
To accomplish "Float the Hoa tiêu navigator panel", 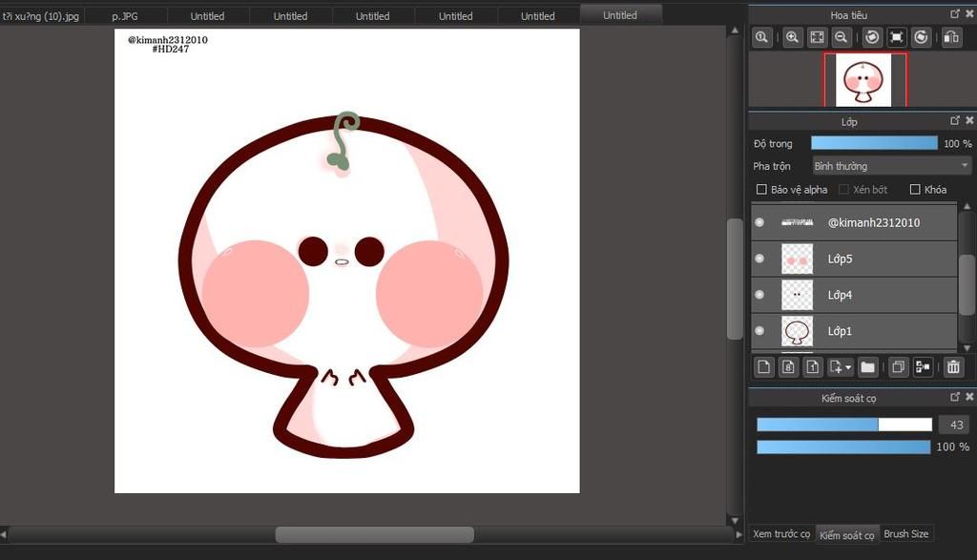I will [x=954, y=13].
